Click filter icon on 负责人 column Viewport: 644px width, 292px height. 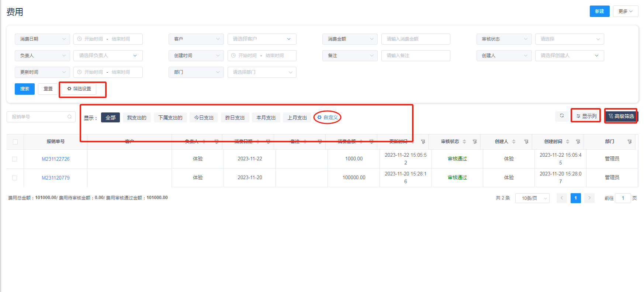[217, 142]
